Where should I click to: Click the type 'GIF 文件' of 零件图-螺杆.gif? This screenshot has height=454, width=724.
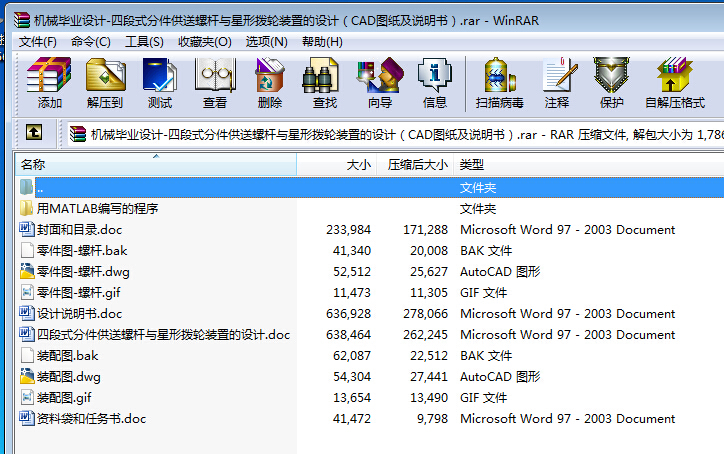tap(483, 292)
